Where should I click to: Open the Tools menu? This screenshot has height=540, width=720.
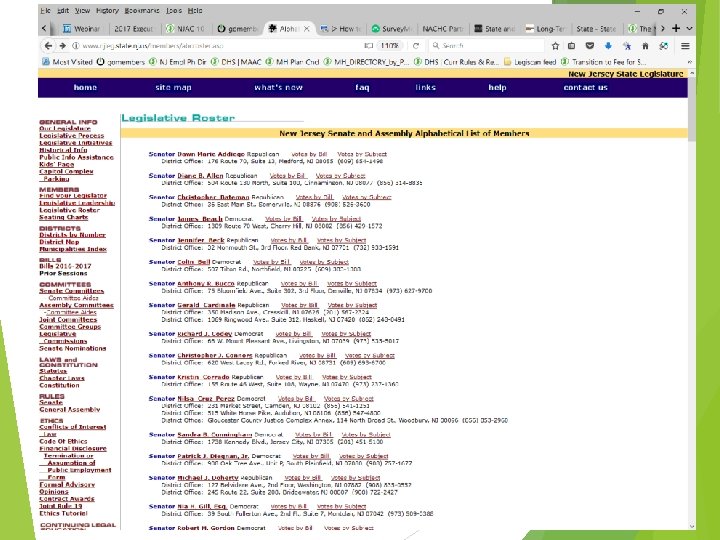pyautogui.click(x=174, y=11)
